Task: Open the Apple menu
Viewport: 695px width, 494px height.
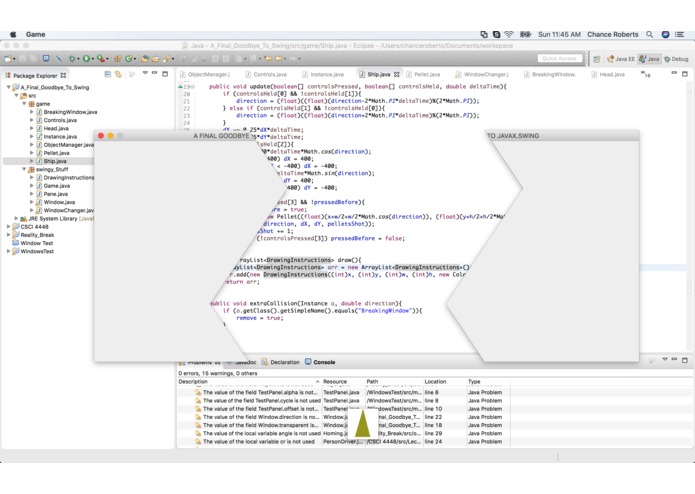Action: pos(13,35)
